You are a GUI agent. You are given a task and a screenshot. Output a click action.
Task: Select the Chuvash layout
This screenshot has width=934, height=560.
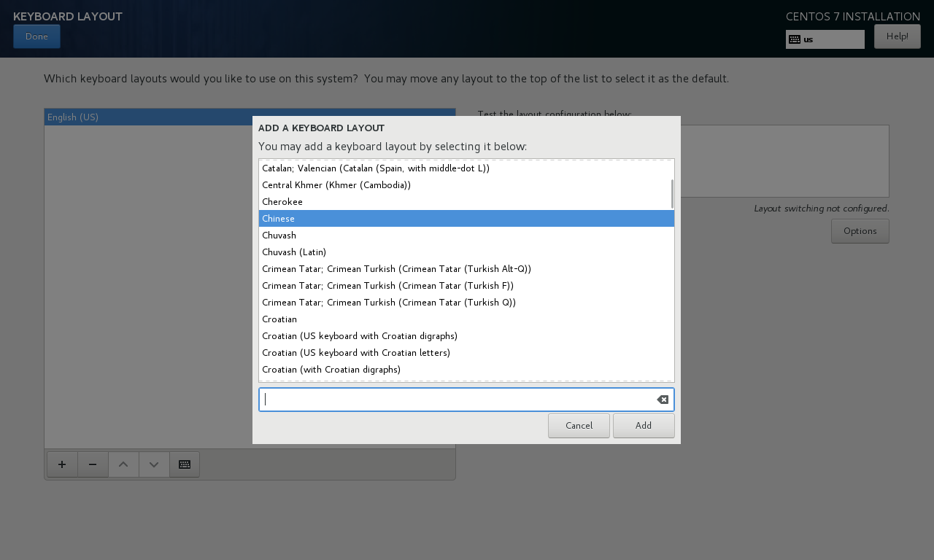coord(466,236)
